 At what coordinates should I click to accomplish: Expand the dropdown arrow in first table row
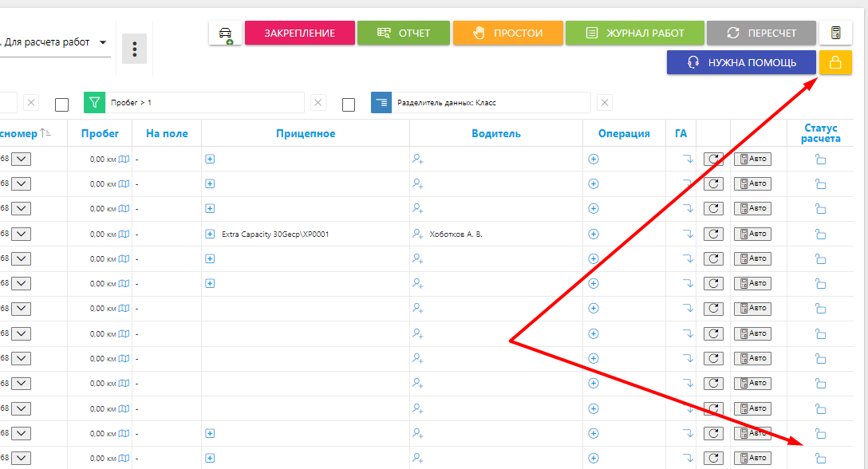(21, 160)
